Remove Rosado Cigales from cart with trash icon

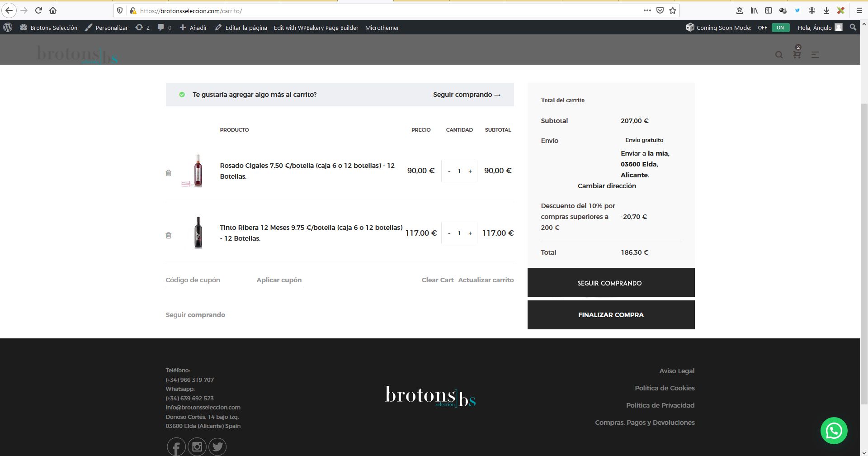click(x=169, y=173)
